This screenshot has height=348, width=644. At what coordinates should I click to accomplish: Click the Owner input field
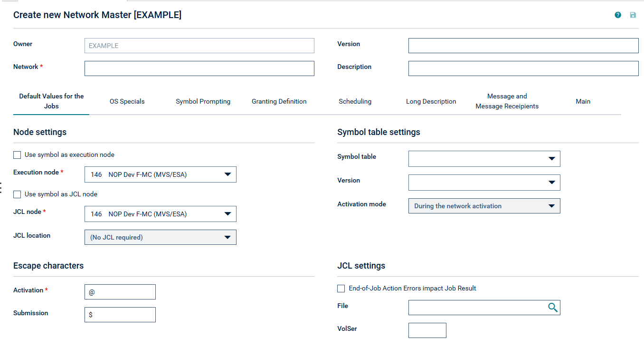199,46
